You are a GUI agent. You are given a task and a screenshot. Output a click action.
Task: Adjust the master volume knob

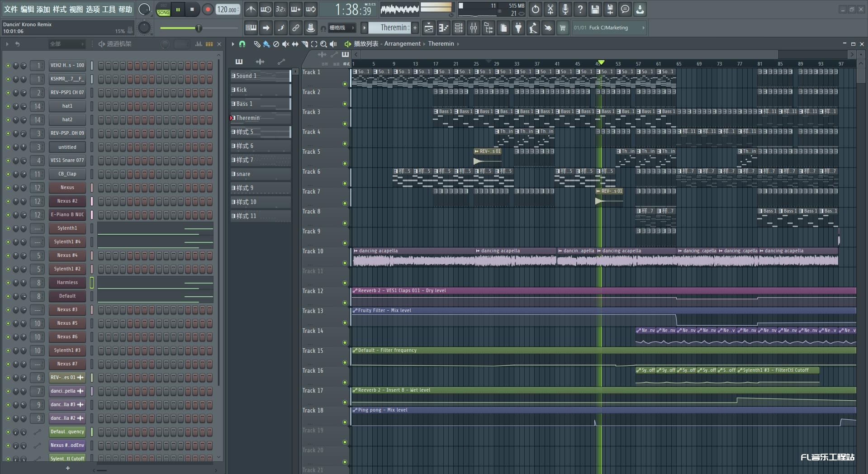(144, 9)
